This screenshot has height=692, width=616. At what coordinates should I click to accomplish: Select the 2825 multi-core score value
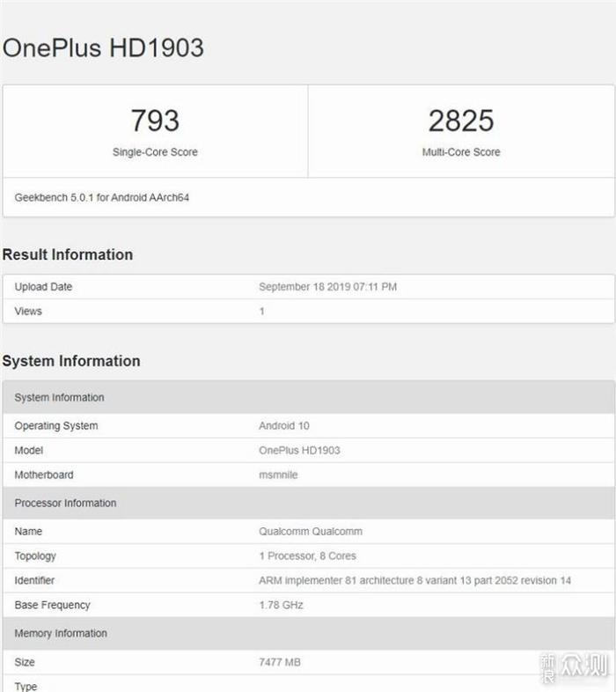pos(461,121)
